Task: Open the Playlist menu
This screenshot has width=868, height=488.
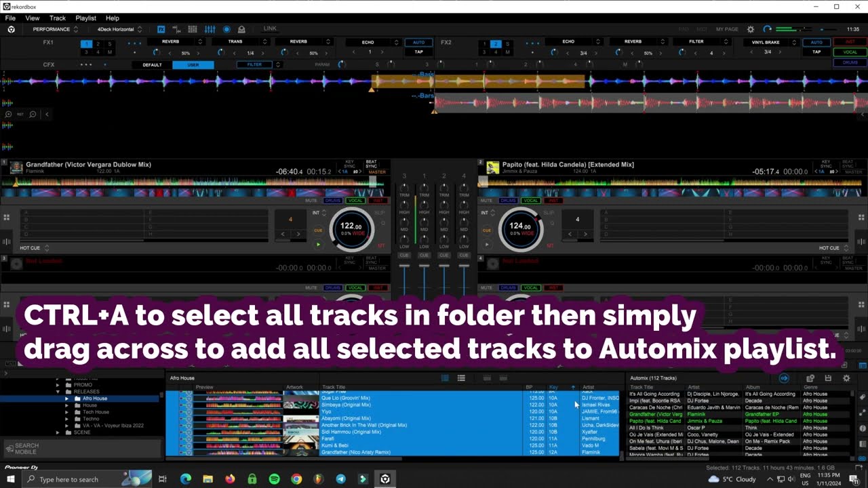Action: (x=86, y=18)
